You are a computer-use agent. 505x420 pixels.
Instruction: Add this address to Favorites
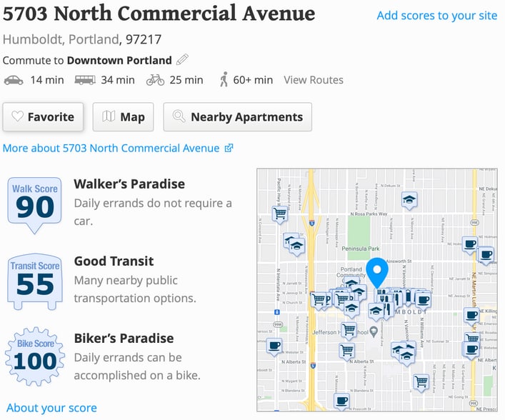[x=43, y=117]
